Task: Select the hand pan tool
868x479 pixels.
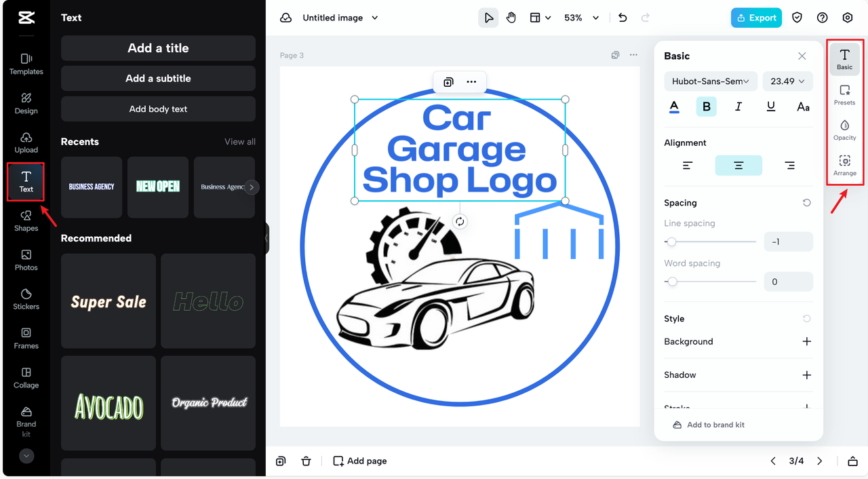Action: 511,18
